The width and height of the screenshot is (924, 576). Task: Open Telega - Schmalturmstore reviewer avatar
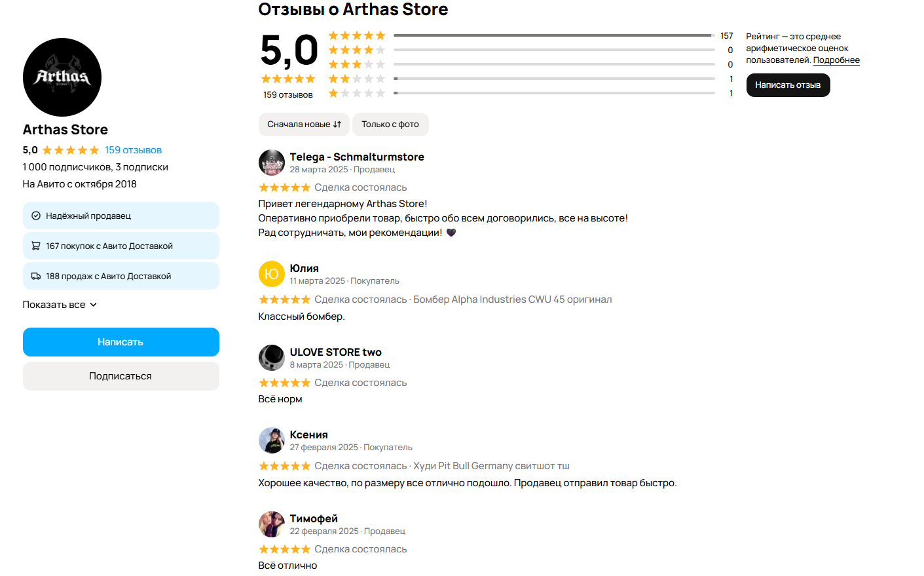click(x=271, y=163)
